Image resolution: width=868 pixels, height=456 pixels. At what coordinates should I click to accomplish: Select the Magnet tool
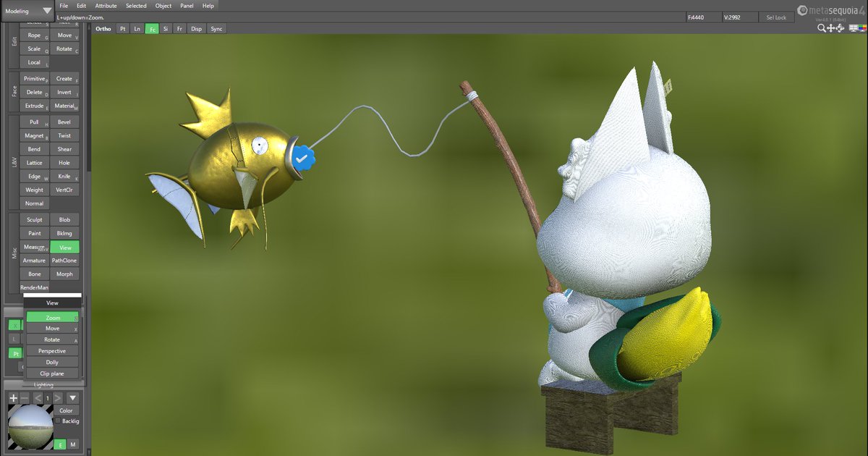[x=34, y=135]
